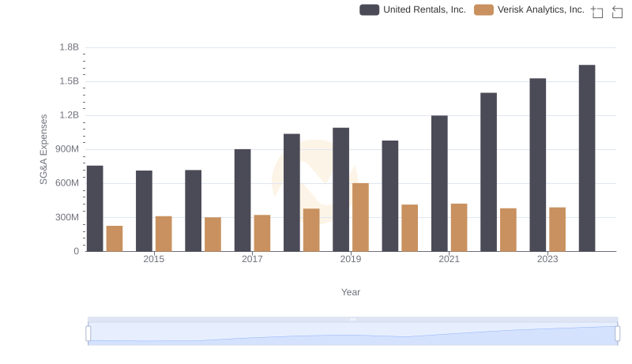Click the 0 y-axis label

click(76, 251)
